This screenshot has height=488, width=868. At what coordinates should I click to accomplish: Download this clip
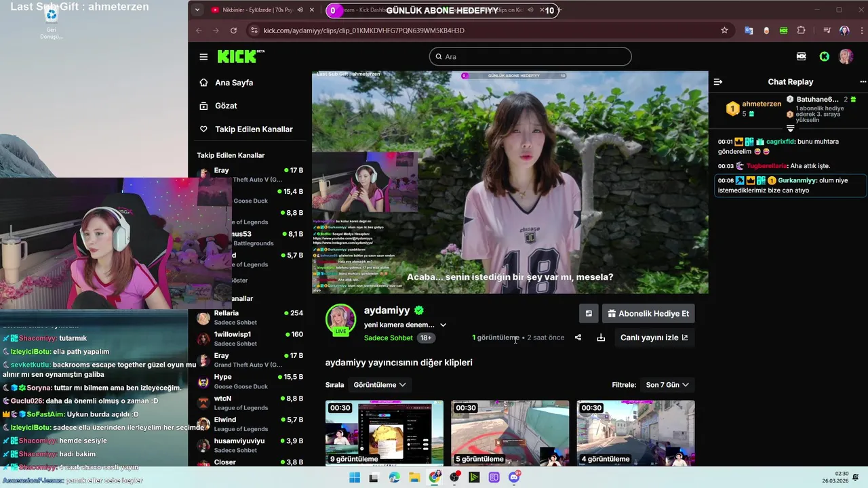click(x=601, y=338)
